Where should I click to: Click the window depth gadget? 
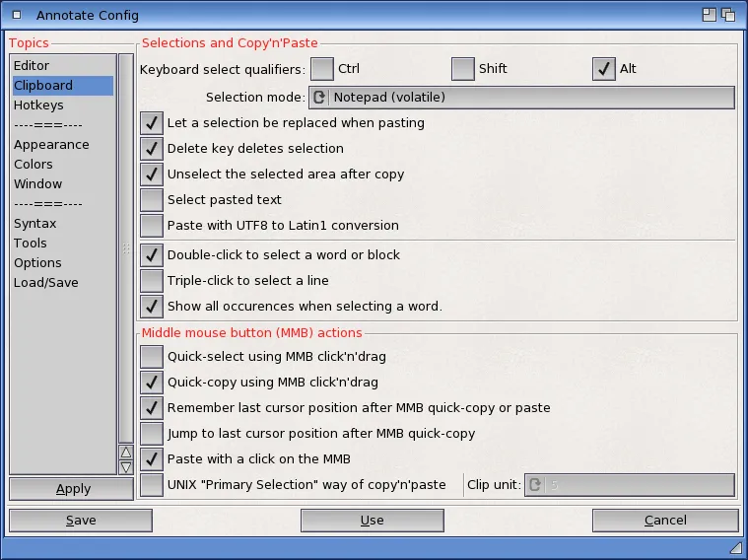[729, 15]
